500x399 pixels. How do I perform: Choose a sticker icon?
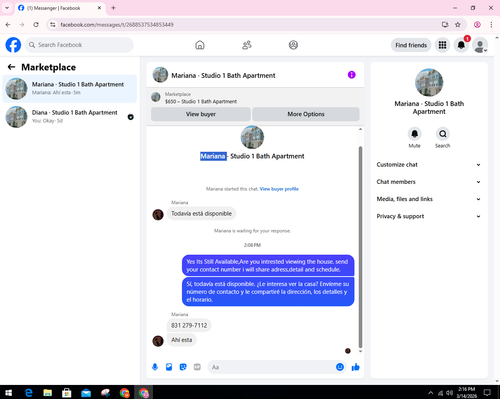183,367
